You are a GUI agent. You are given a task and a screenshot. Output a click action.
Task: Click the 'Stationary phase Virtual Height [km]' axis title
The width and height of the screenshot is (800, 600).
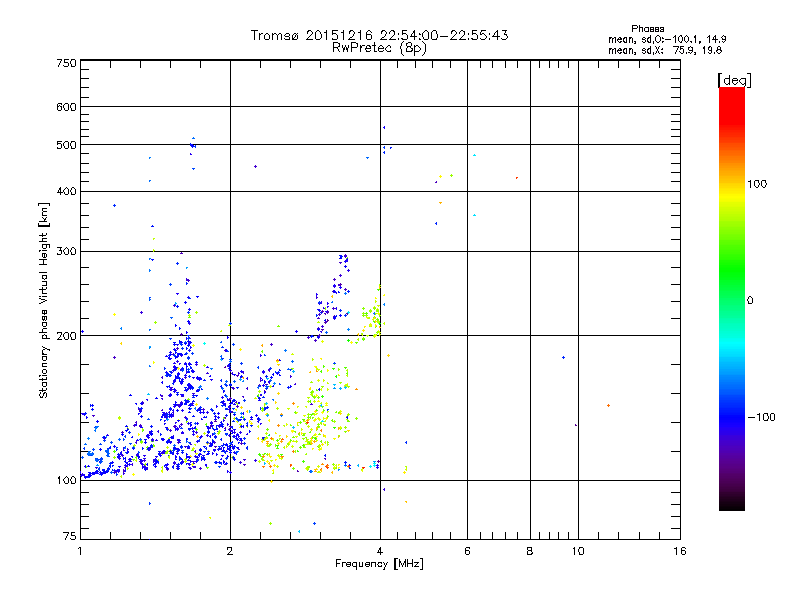coord(43,300)
